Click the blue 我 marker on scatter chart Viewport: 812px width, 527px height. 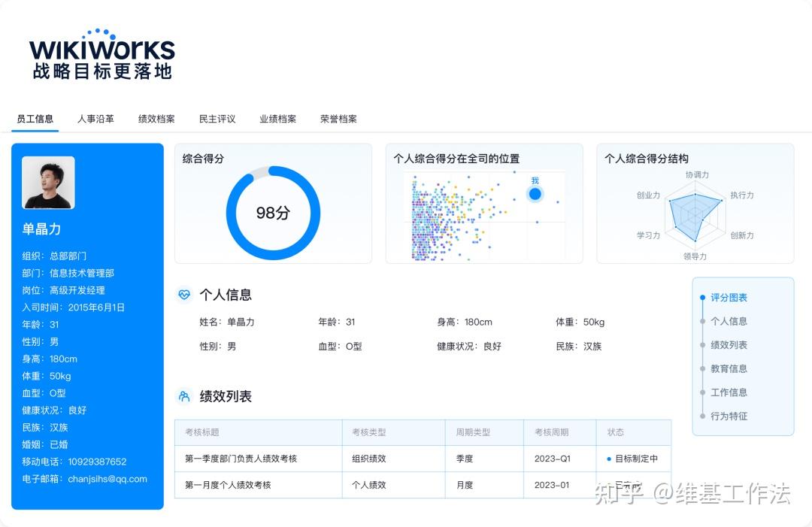click(535, 194)
